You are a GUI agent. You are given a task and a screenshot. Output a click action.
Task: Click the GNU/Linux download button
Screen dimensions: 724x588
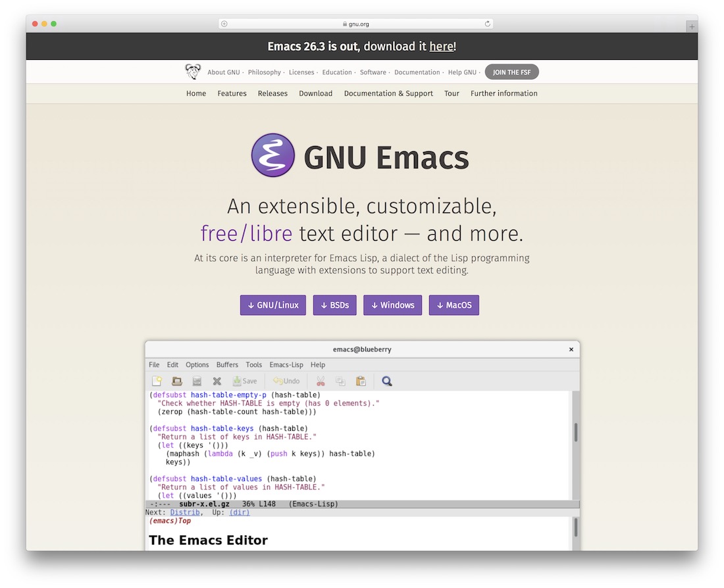click(273, 305)
